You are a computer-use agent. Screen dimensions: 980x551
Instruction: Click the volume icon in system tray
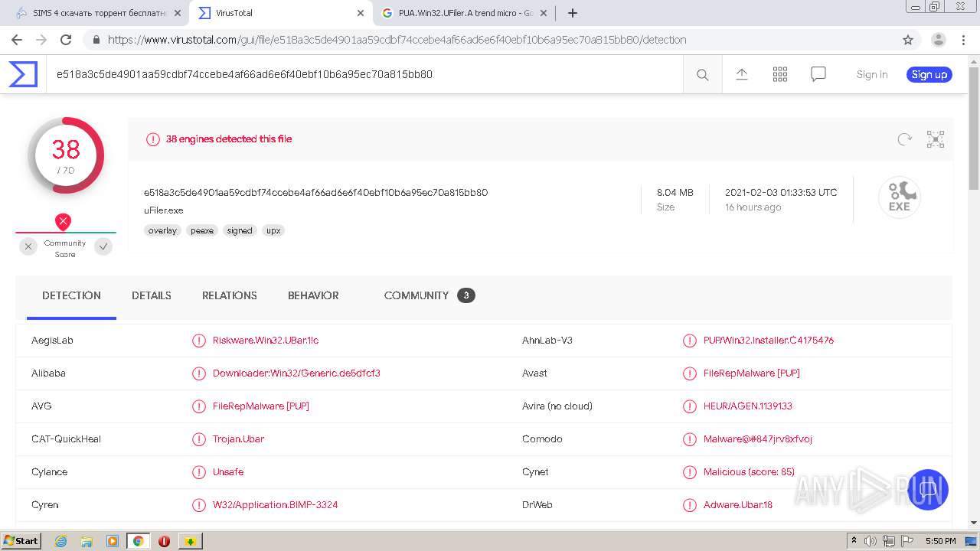pyautogui.click(x=870, y=541)
